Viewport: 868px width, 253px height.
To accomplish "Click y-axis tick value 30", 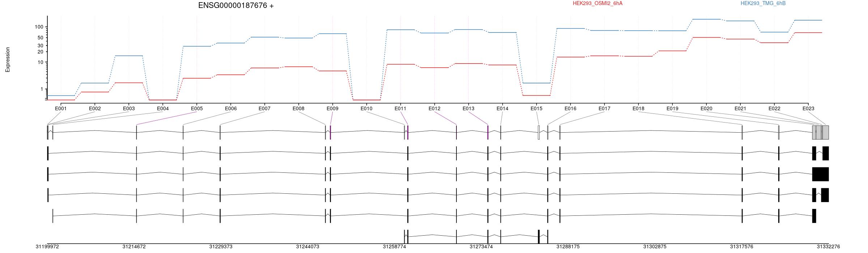I will point(41,46).
